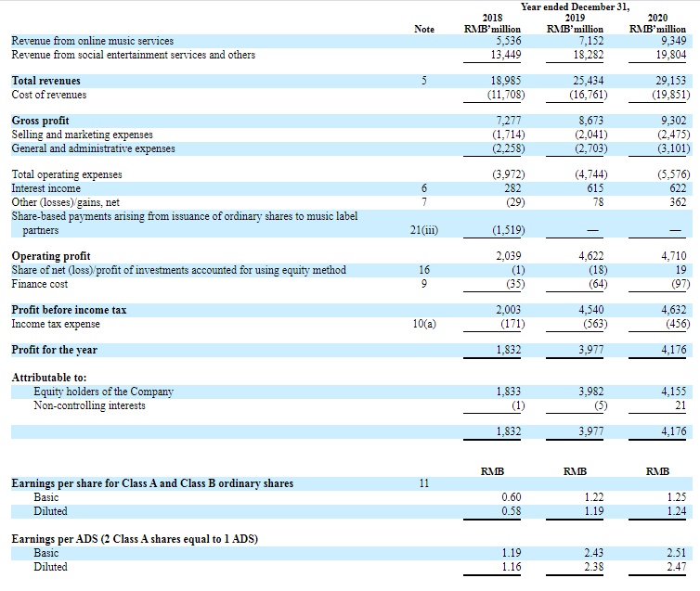Click the 2019 interest income value 615
This screenshot has width=700, height=591.
595,188
